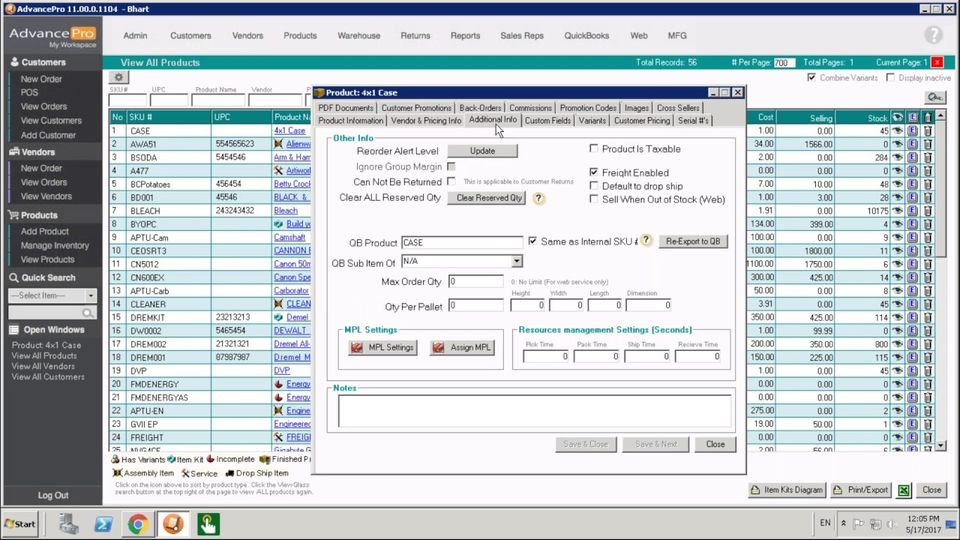Filter by Incomplete legend icon
The width and height of the screenshot is (960, 540).
click(210, 459)
